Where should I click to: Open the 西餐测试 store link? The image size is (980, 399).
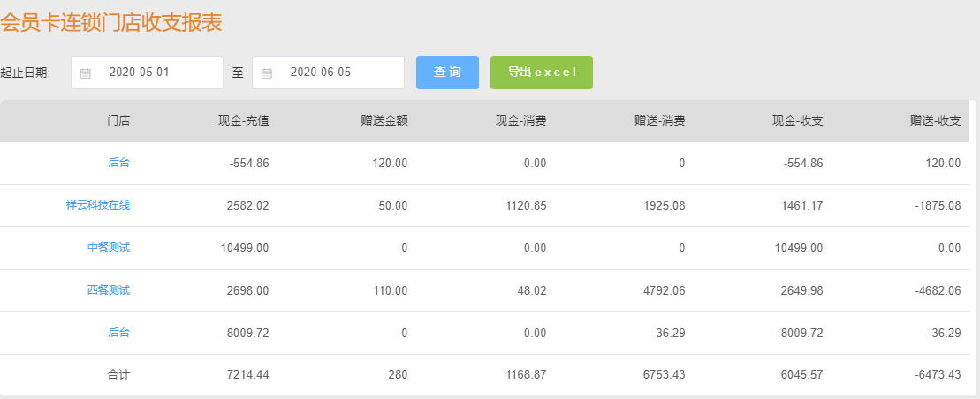[x=109, y=290]
